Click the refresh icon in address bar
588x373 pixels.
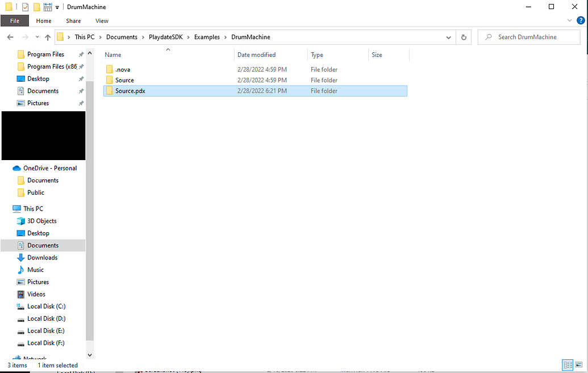point(464,37)
